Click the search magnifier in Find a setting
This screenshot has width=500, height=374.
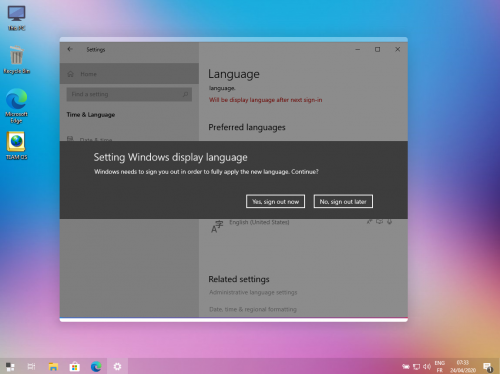point(185,94)
